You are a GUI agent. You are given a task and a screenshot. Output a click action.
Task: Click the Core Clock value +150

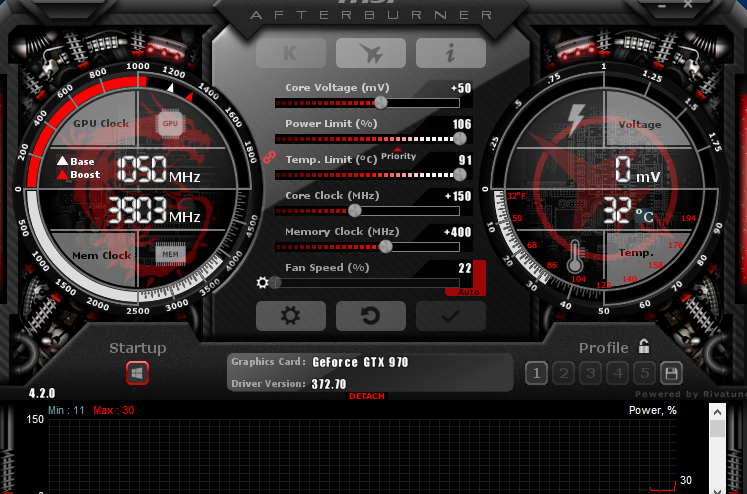pos(457,196)
